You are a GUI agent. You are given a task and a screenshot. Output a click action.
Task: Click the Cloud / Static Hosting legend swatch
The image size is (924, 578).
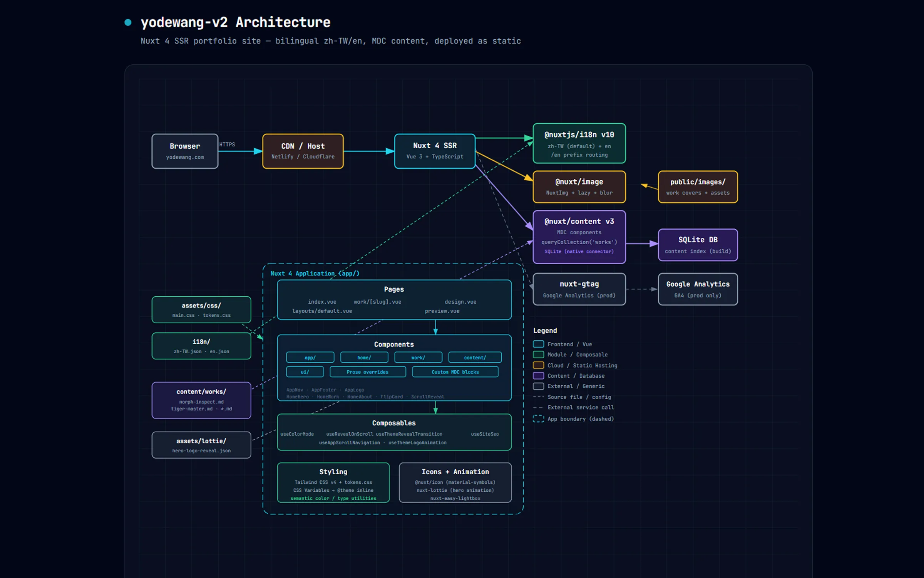[x=538, y=365]
